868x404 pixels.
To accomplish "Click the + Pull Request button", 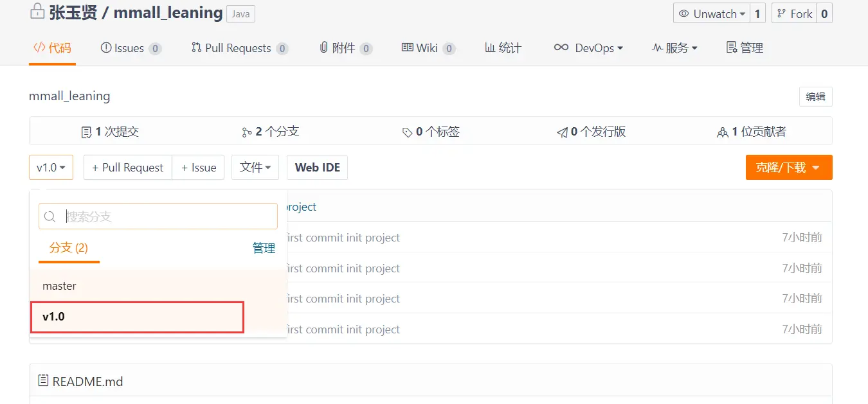I will coord(127,168).
